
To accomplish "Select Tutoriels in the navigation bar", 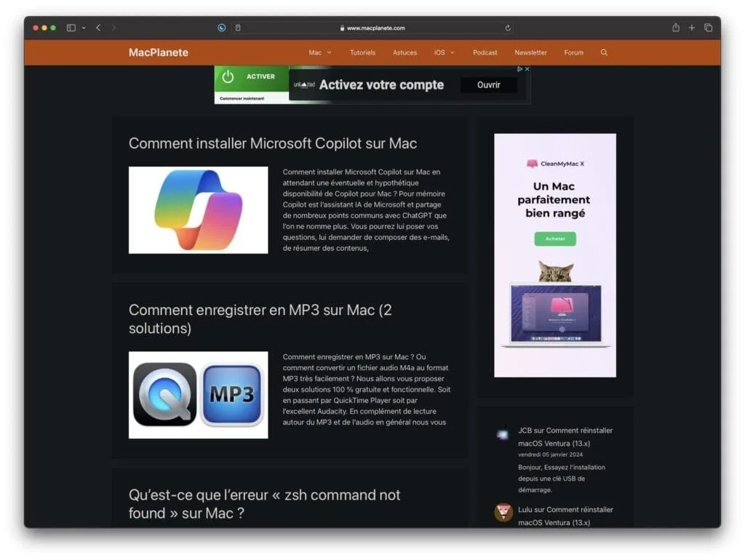I will point(362,52).
